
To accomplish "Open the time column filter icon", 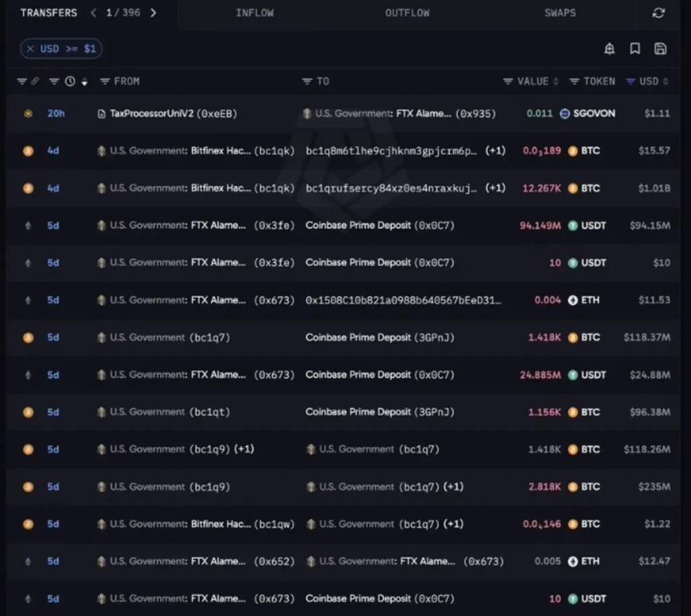I will 54,81.
